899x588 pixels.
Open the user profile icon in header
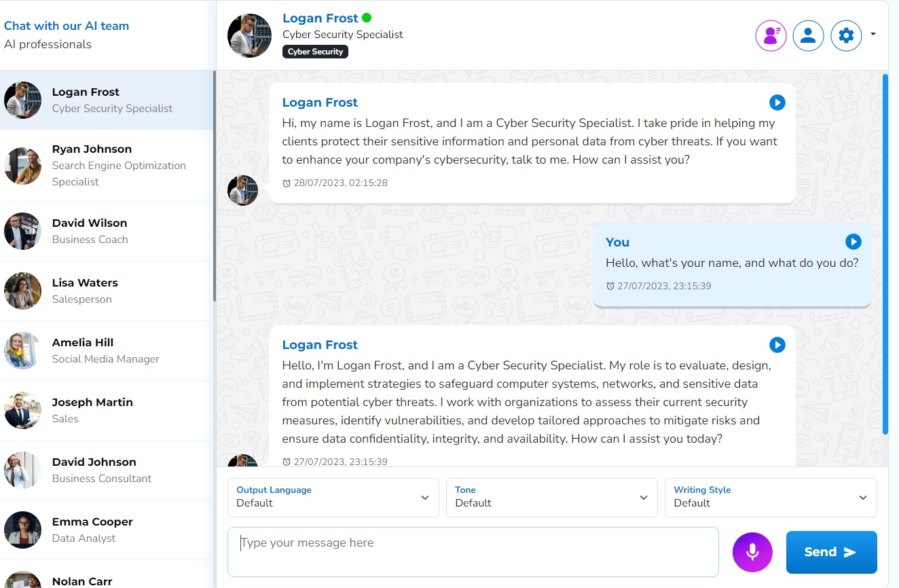click(808, 35)
